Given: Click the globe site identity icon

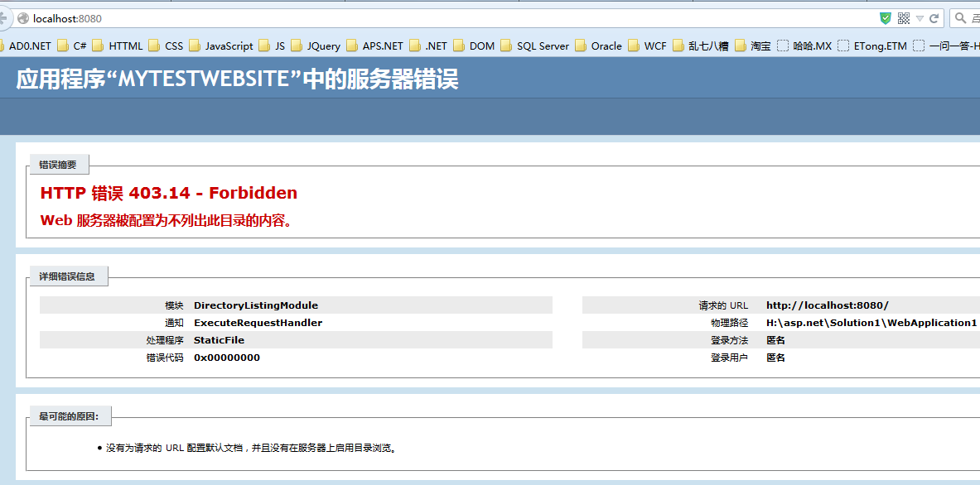Looking at the screenshot, I should (x=23, y=19).
